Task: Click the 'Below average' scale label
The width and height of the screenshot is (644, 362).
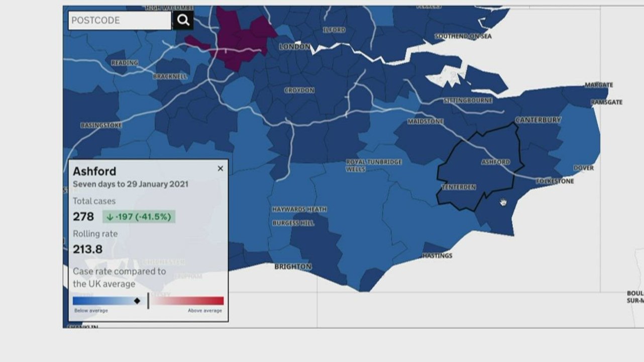Action: click(91, 311)
